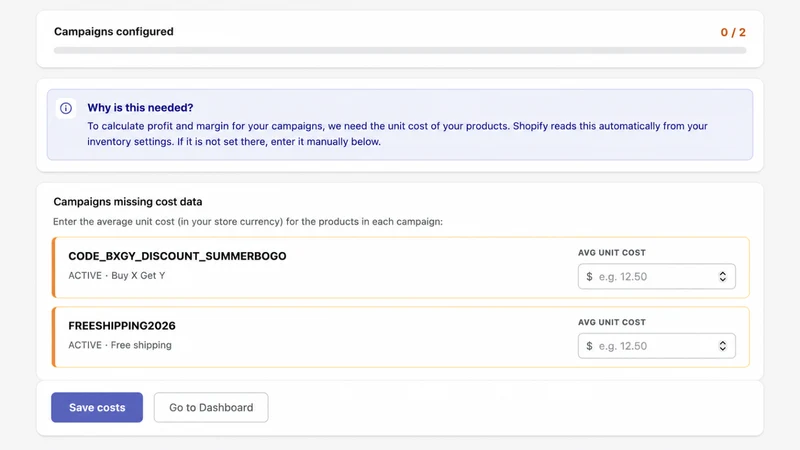Viewport: 800px width, 450px height.
Task: Click the Campaigns missing cost data heading
Action: click(128, 202)
